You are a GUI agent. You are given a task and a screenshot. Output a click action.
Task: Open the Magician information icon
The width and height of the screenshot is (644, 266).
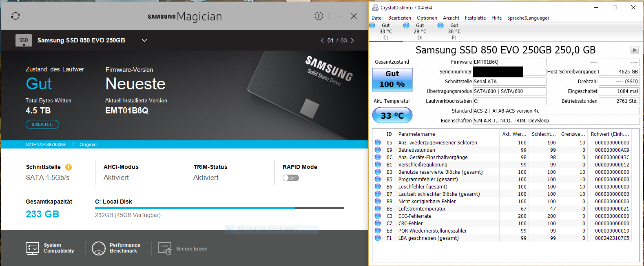tap(319, 16)
